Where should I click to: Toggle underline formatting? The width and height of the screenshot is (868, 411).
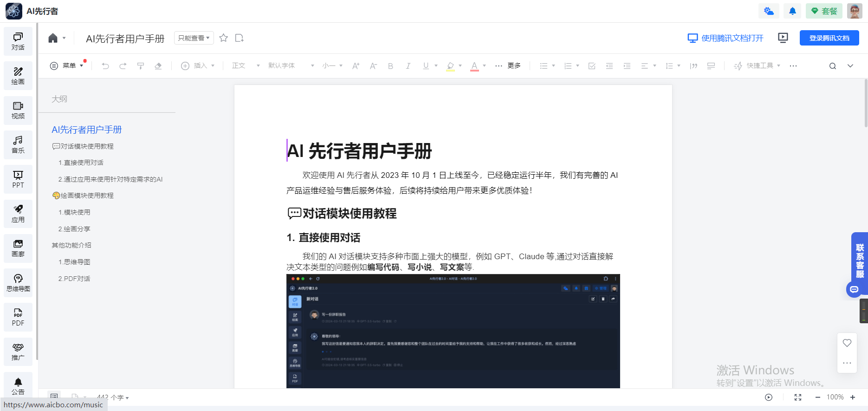(426, 66)
